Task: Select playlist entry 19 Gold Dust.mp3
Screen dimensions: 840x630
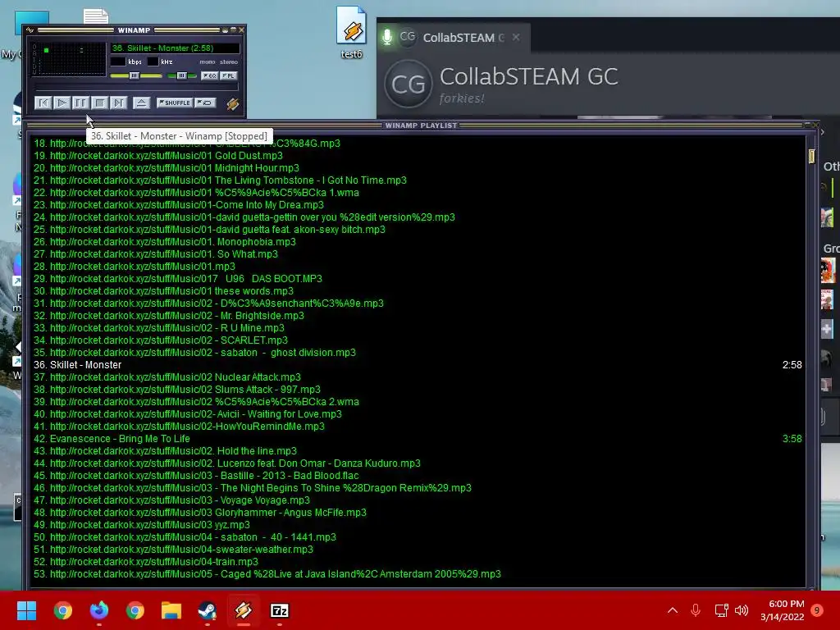Action: [x=418, y=155]
